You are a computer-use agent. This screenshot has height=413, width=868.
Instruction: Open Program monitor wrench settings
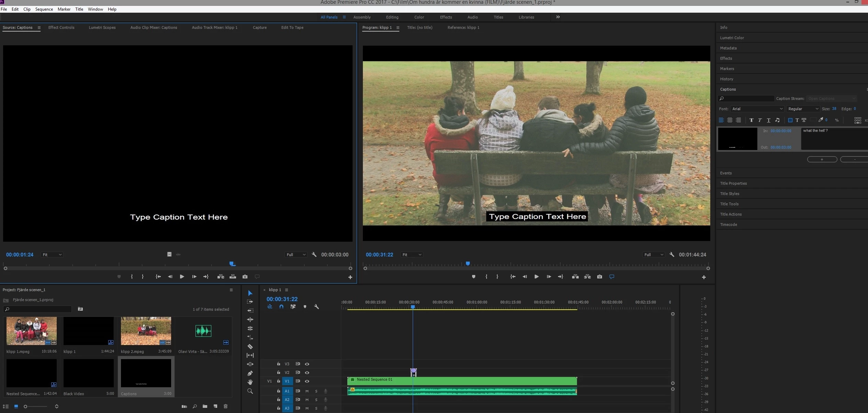point(672,254)
